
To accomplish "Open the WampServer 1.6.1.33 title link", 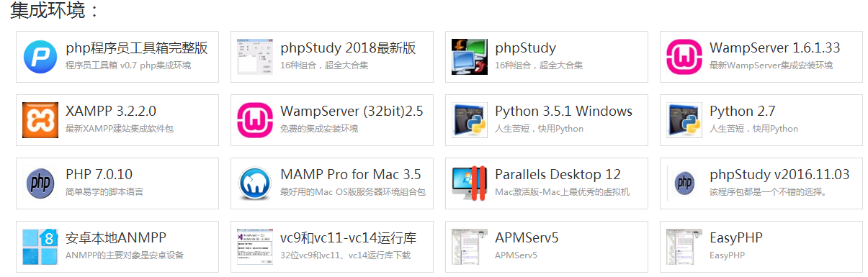I will pyautogui.click(x=774, y=48).
